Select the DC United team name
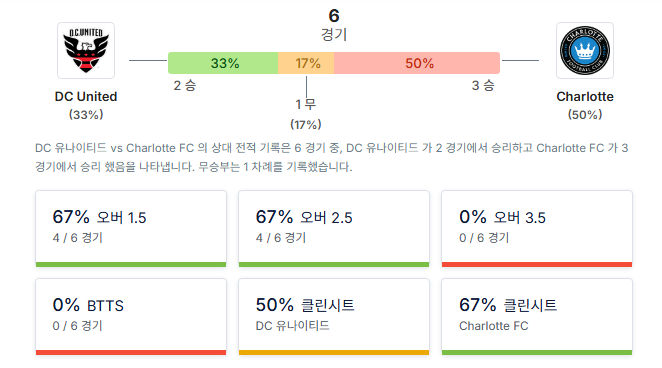Image resolution: width=662 pixels, height=368 pixels. tap(86, 97)
